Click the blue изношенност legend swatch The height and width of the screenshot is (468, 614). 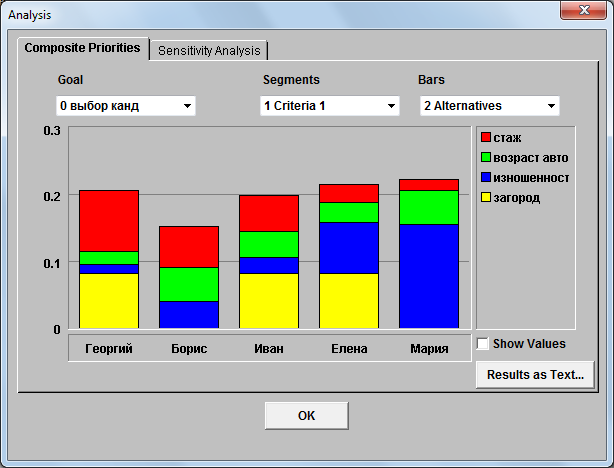(486, 177)
